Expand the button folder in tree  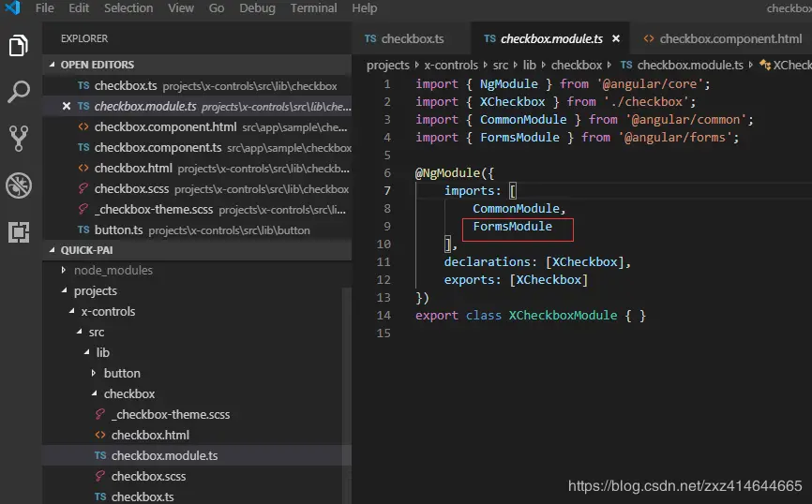click(x=93, y=373)
